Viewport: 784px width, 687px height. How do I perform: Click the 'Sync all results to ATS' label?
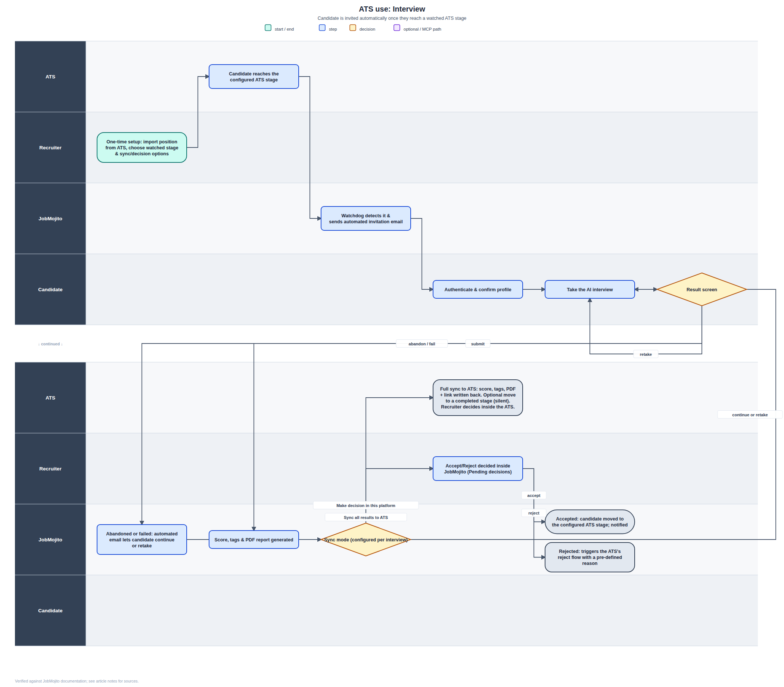366,517
